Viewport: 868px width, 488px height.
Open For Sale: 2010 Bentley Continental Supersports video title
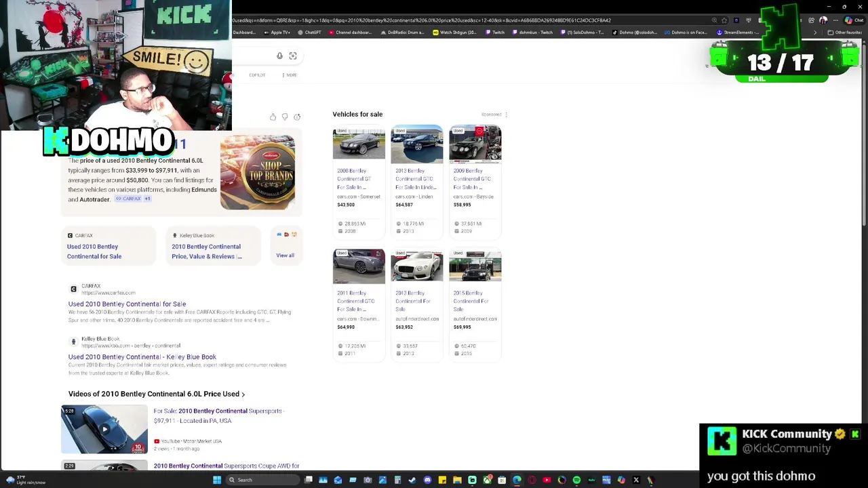coord(218,415)
